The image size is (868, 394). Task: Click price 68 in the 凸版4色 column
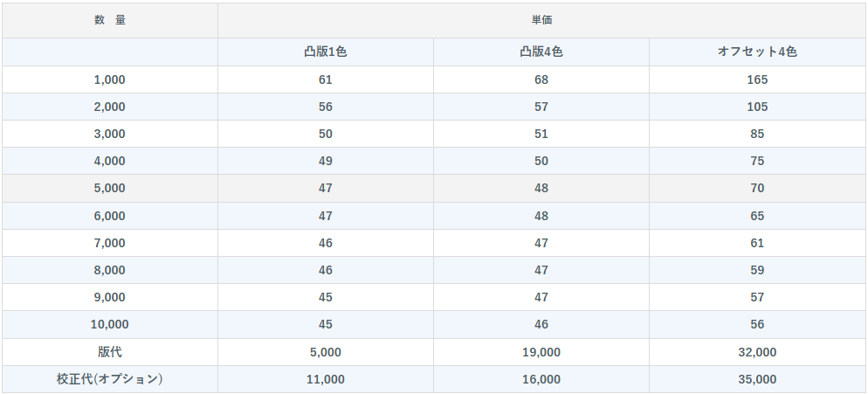(x=541, y=79)
